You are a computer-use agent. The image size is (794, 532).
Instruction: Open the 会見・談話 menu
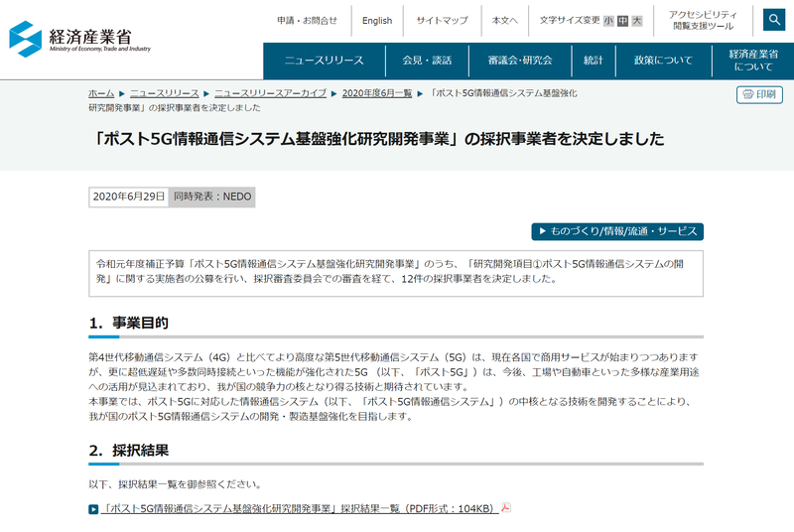(x=427, y=61)
